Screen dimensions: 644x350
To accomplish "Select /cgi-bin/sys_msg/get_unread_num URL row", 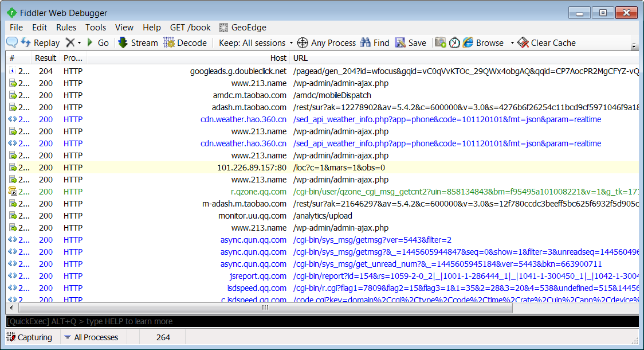I will 323,263.
